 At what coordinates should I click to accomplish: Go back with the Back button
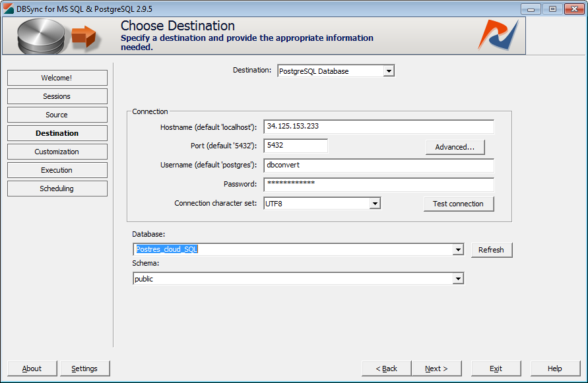[386, 368]
